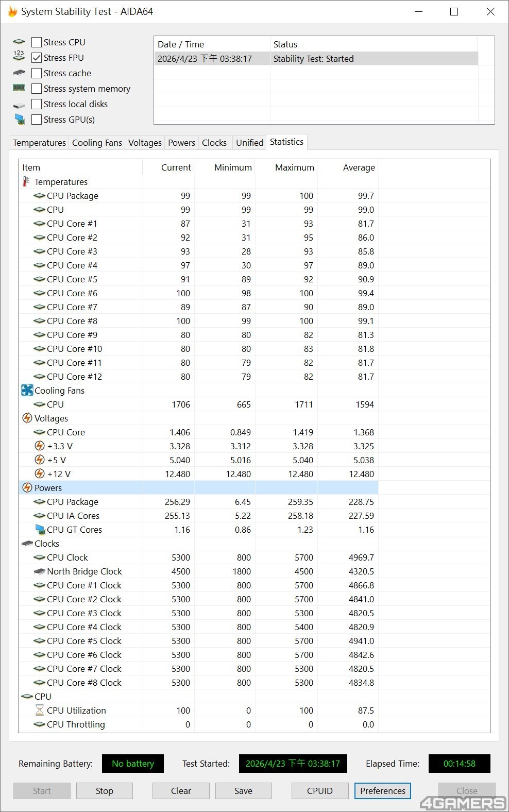The image size is (509, 812).
Task: Click the Status log column header
Action: [x=374, y=44]
